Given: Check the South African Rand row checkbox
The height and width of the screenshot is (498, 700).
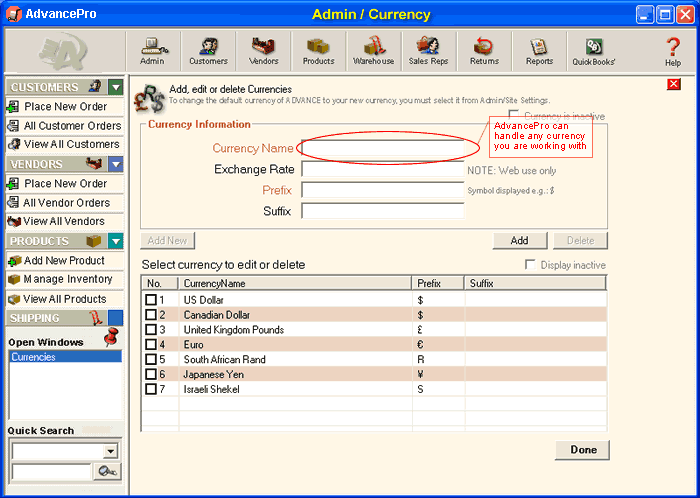Looking at the screenshot, I should click(151, 359).
